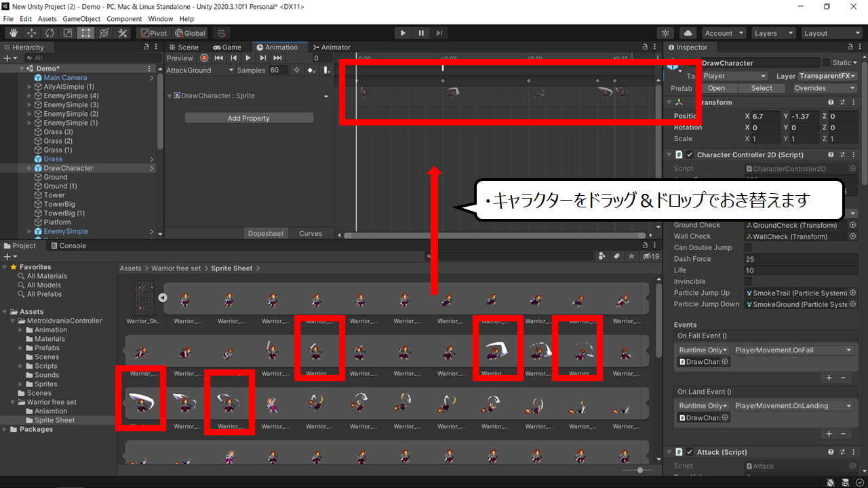
Task: Open PlayerMovement.OnLanding function dropdown
Action: click(x=793, y=405)
